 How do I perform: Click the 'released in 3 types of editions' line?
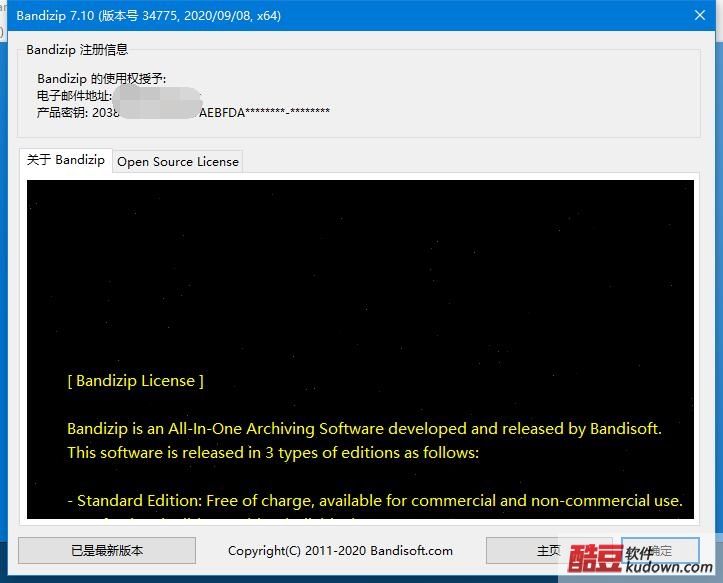point(273,453)
